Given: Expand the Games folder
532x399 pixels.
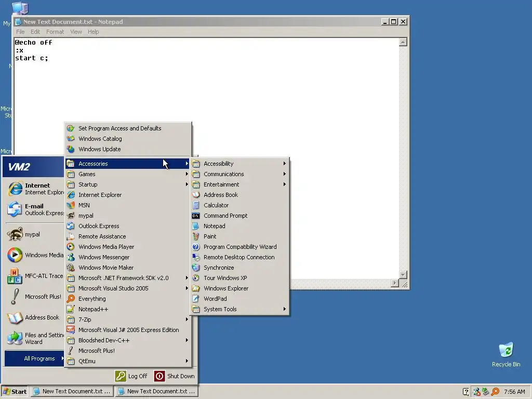Looking at the screenshot, I should [x=128, y=174].
